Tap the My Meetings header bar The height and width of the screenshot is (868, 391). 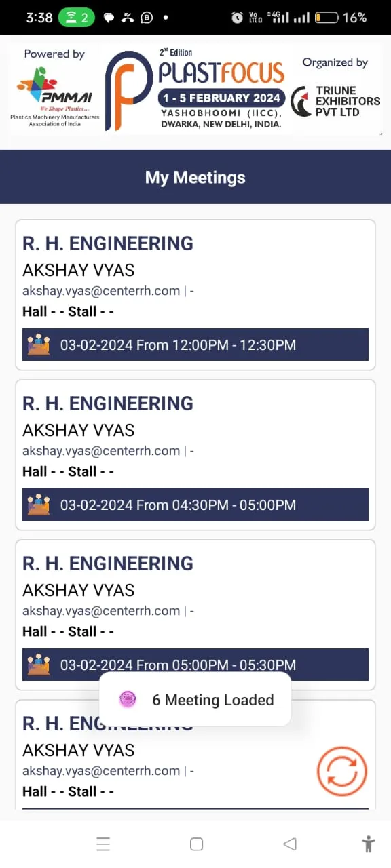[x=195, y=177]
